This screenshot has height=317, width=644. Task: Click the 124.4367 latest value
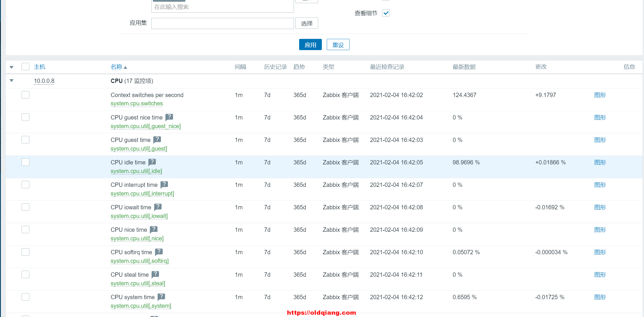click(464, 95)
